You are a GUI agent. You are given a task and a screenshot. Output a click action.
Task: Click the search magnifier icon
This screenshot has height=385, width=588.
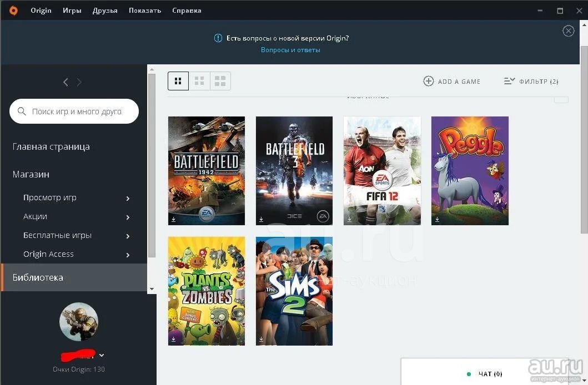point(22,112)
